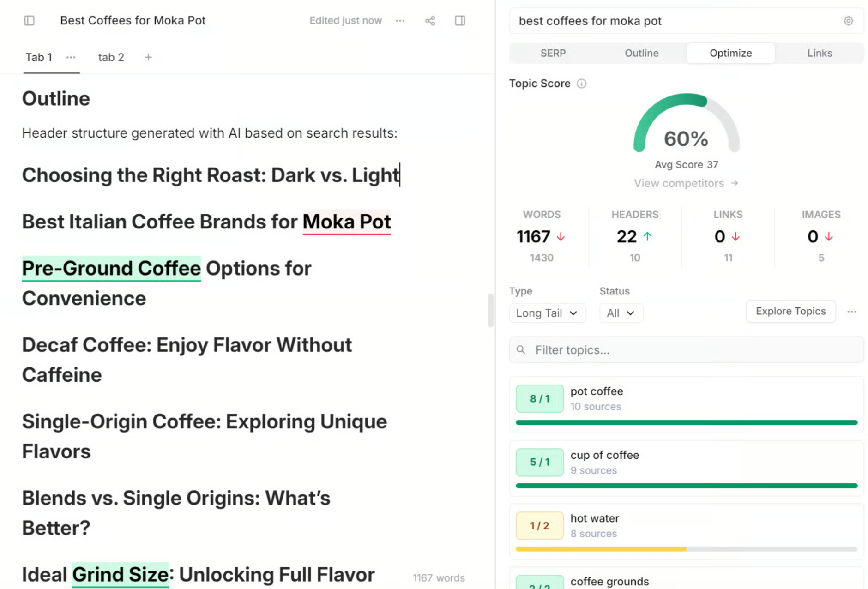Switch to the Outline tab
This screenshot has width=868, height=589.
click(641, 53)
